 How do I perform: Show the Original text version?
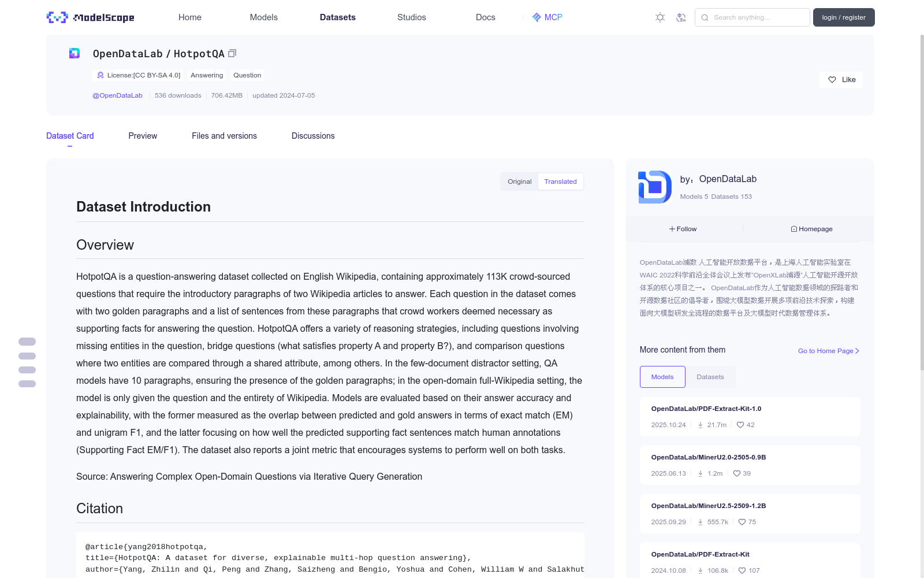520,181
